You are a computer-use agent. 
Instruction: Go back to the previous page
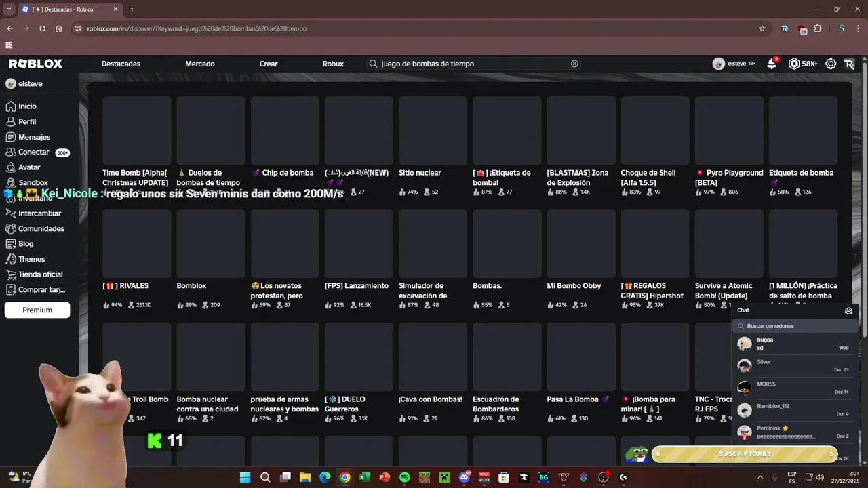[x=9, y=28]
